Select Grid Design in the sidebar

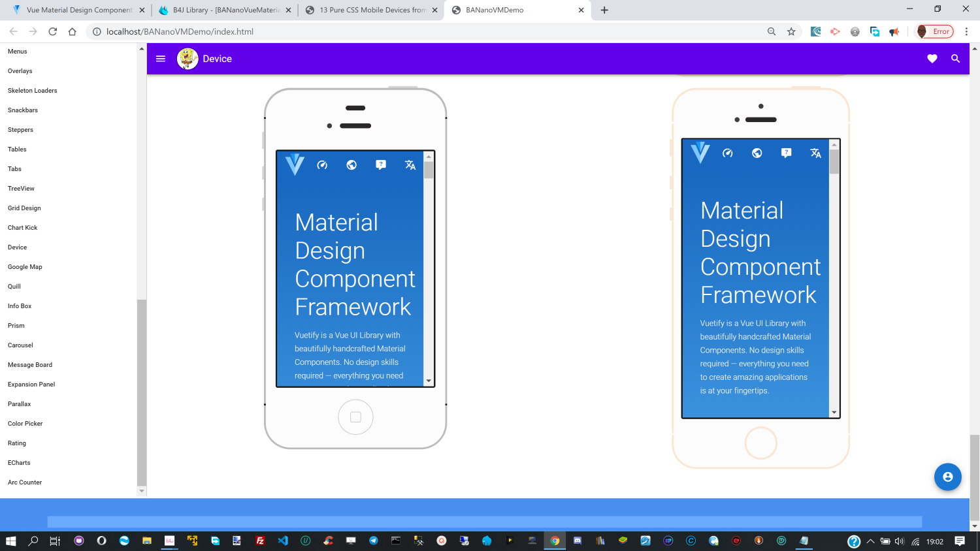pos(24,208)
